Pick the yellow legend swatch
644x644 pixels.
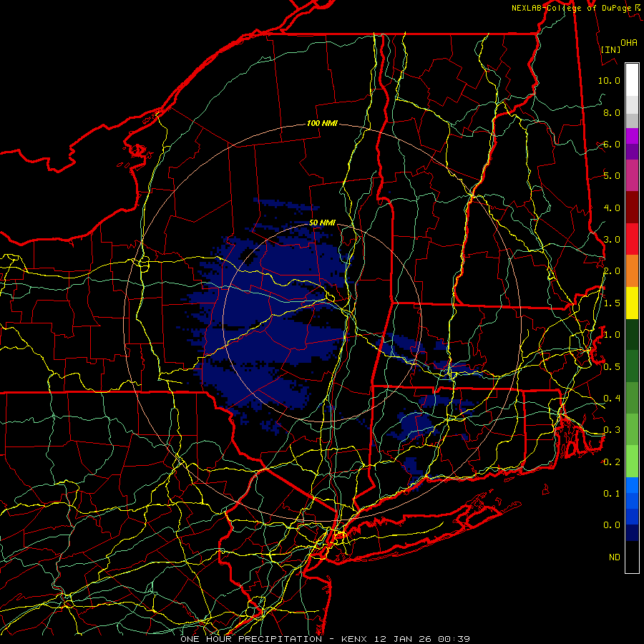pyautogui.click(x=632, y=303)
